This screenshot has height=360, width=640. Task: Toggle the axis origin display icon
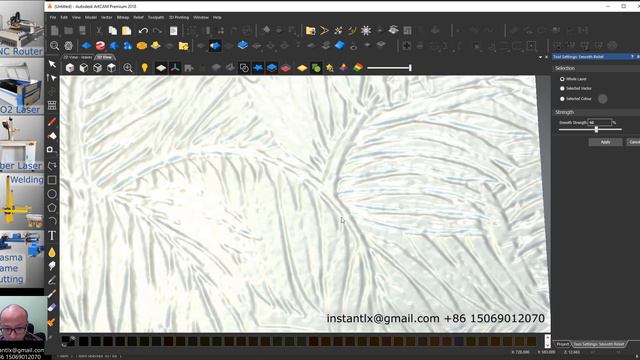175,68
